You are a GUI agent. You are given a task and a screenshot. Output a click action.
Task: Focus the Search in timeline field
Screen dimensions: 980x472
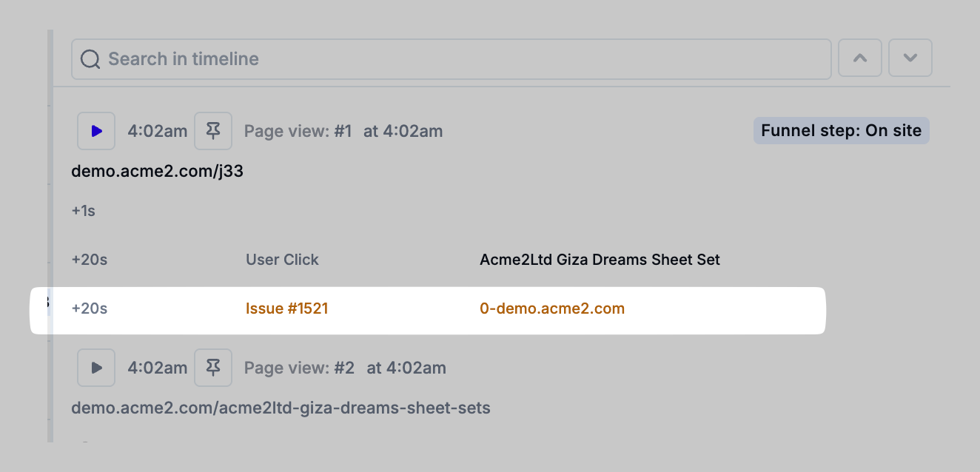click(x=459, y=59)
